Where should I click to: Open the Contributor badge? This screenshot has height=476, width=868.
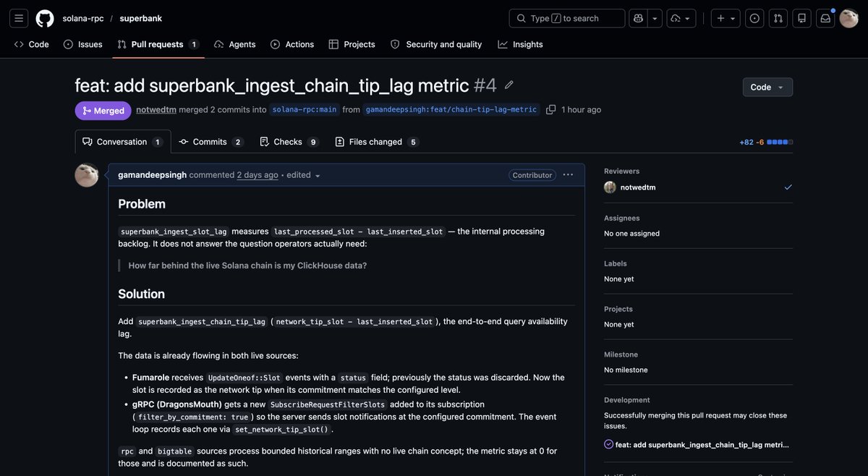[x=532, y=175]
